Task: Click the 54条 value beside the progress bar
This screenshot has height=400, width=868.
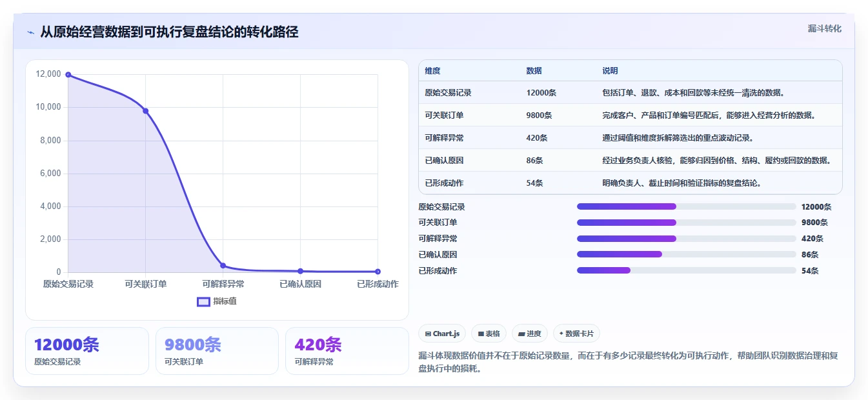Action: click(810, 270)
